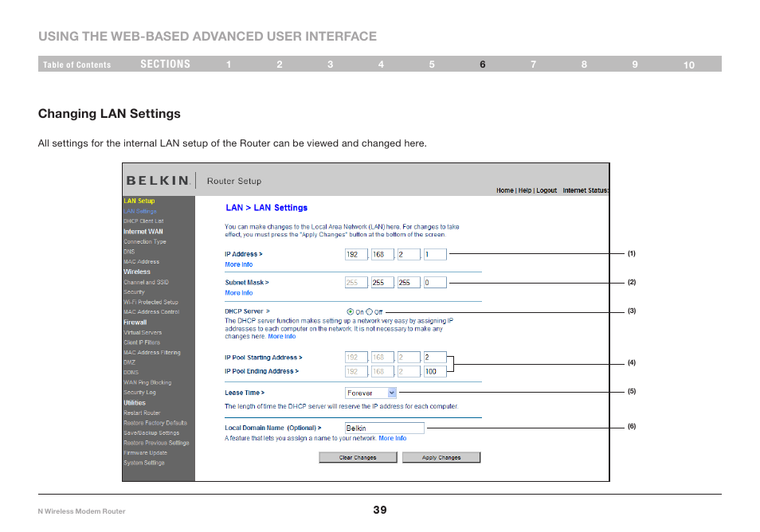
Task: Jump to section 3 in navigation bar
Action: point(330,64)
